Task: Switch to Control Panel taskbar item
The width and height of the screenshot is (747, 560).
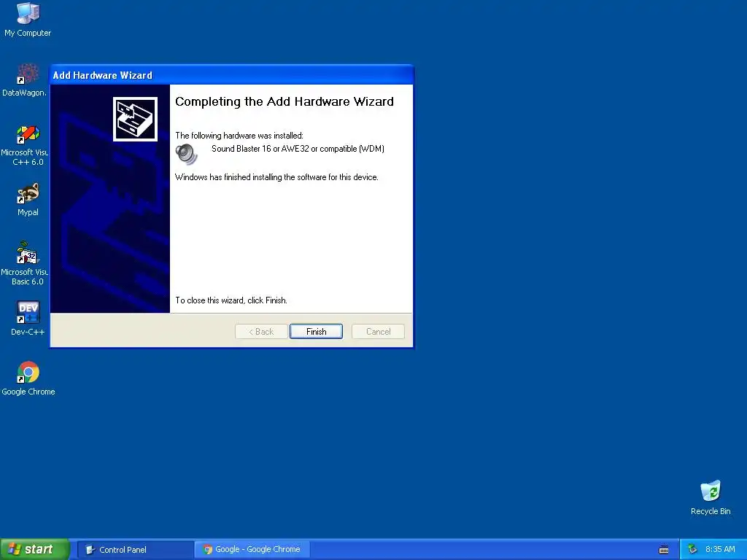Action: (x=135, y=550)
